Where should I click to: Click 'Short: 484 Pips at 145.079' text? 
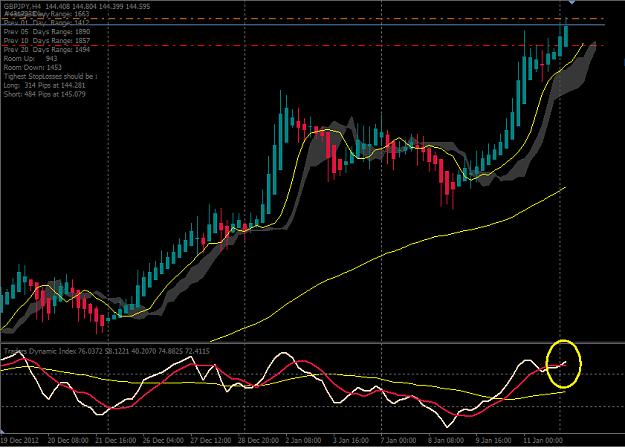pyautogui.click(x=45, y=94)
